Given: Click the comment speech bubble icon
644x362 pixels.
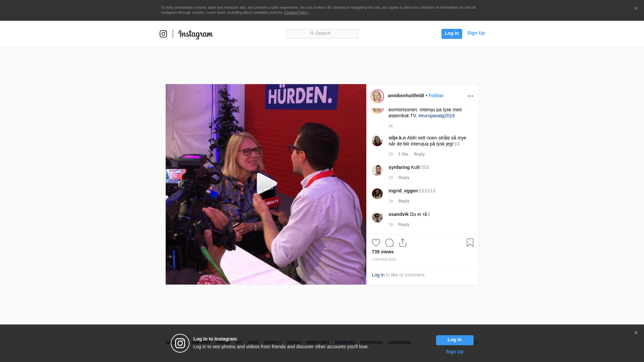Looking at the screenshot, I should tap(389, 243).
